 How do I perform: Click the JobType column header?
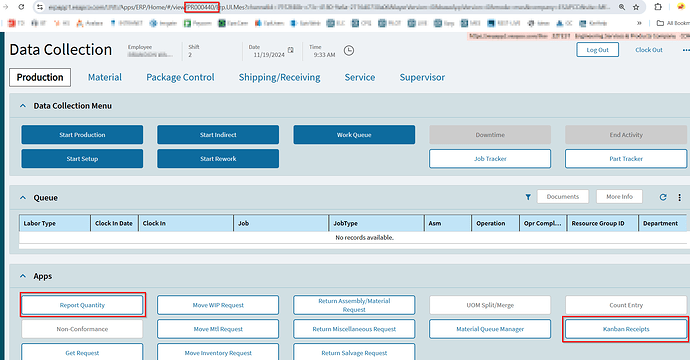point(376,223)
